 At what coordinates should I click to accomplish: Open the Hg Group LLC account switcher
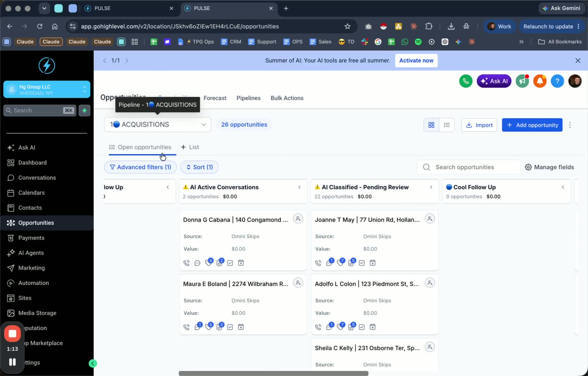pyautogui.click(x=47, y=89)
